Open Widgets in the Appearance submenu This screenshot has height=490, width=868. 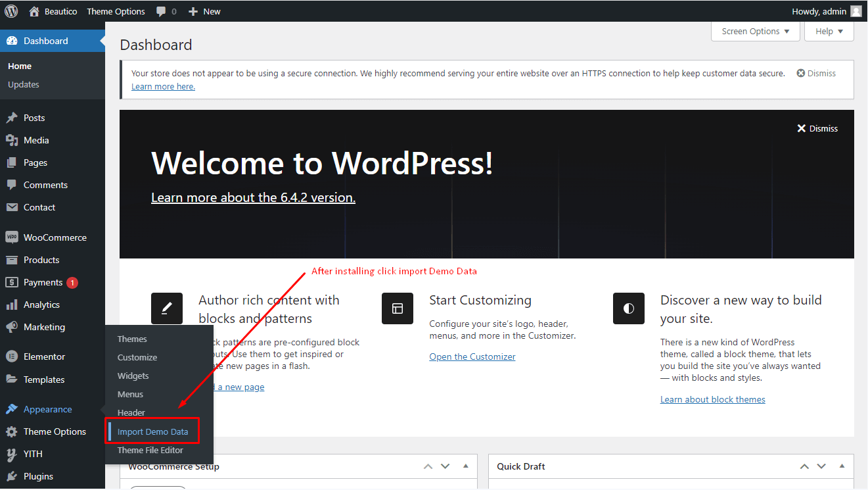(x=133, y=376)
